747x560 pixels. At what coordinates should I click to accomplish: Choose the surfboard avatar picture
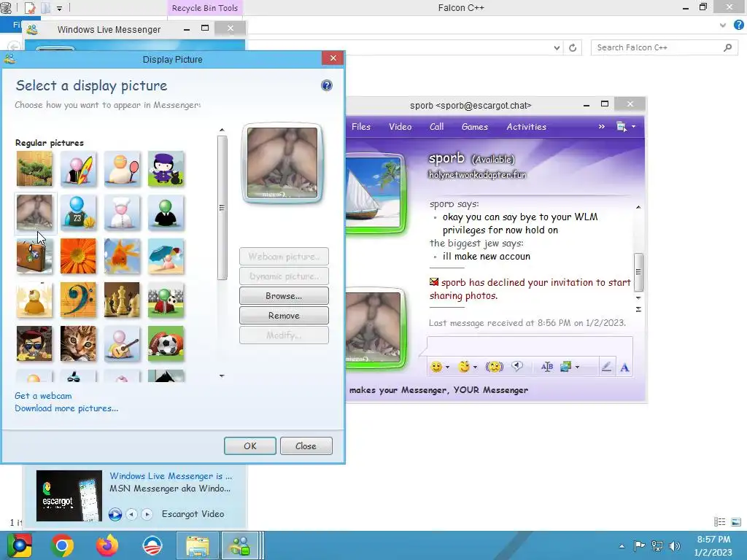pos(78,168)
